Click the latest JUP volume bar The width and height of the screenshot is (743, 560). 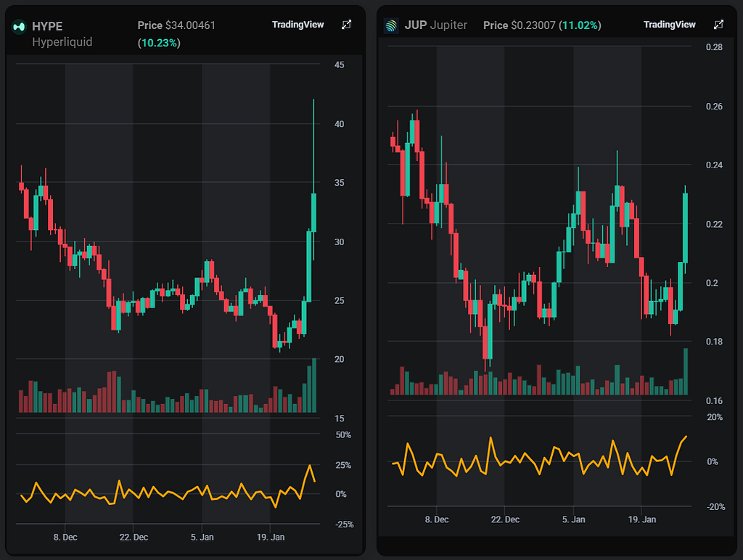(x=685, y=372)
